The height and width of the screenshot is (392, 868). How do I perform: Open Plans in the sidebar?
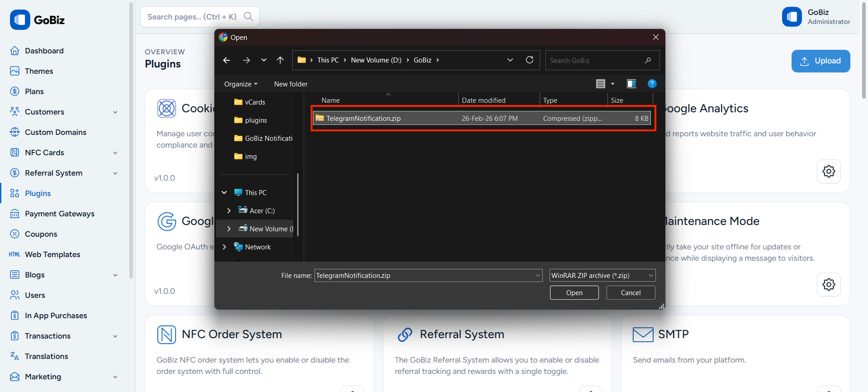[x=34, y=91]
